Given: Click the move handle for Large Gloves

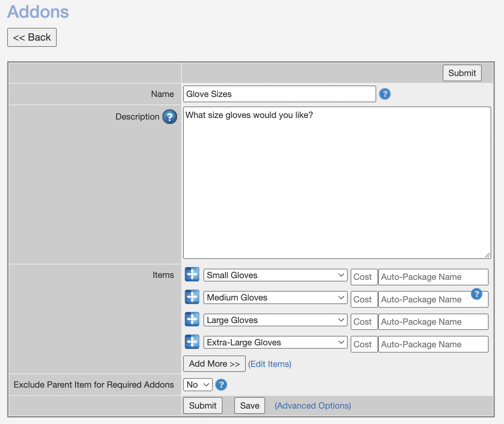Looking at the screenshot, I should tap(192, 319).
